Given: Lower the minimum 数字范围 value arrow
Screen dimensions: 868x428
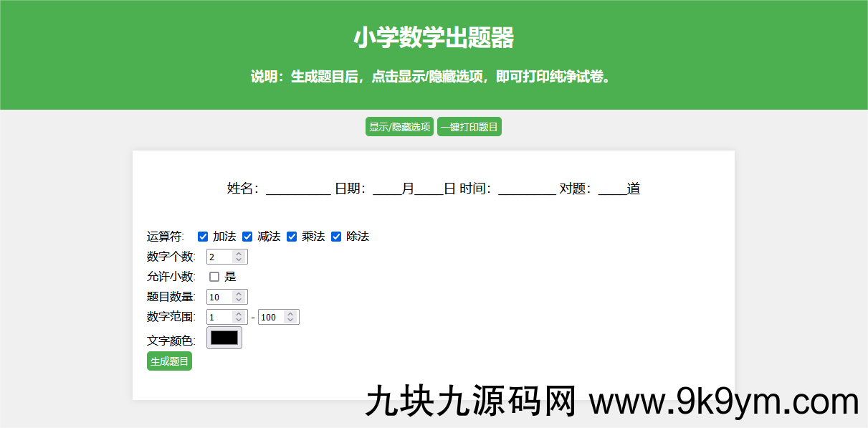Looking at the screenshot, I should click(x=239, y=320).
